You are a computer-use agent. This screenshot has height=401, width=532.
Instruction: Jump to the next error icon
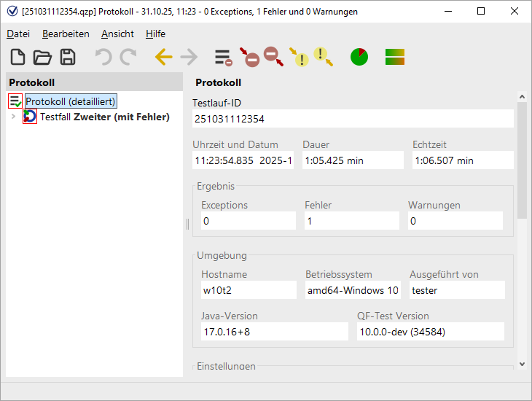pos(273,57)
